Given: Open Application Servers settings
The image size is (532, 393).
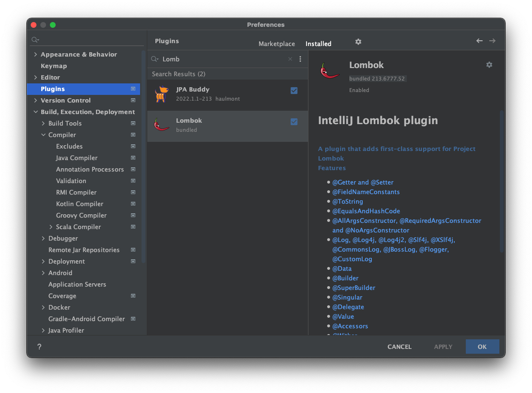Looking at the screenshot, I should coord(77,285).
